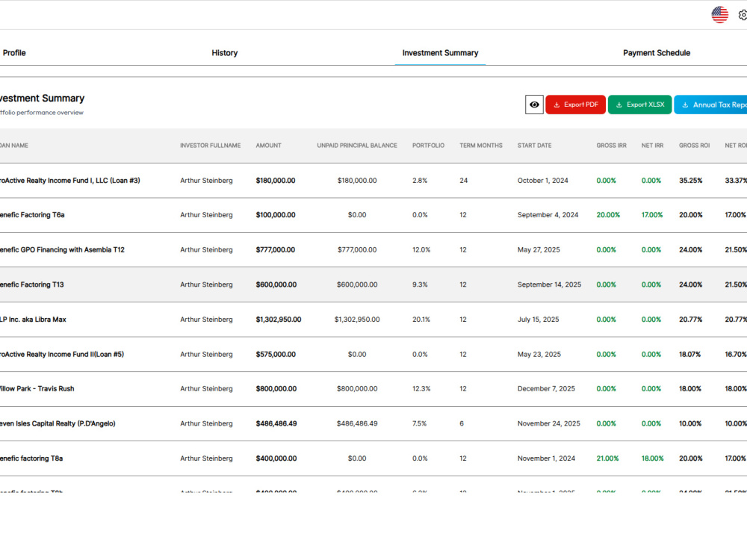Screen dimensions: 747x560
Task: Open the Payment Schedule tab
Action: pyautogui.click(x=657, y=53)
